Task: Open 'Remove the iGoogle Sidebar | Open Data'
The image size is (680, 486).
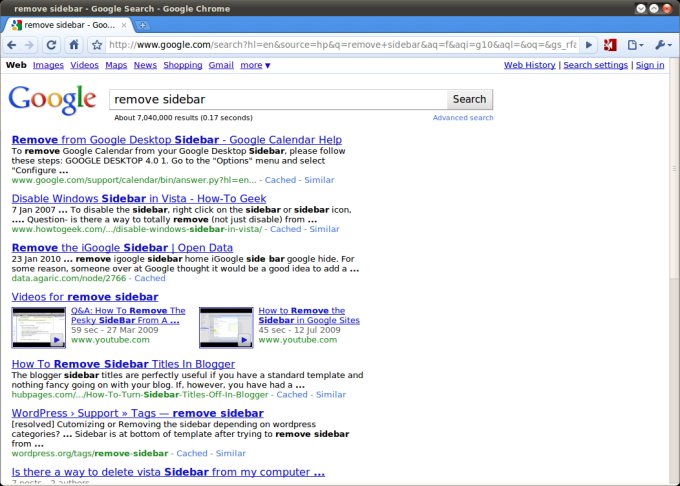Action: point(122,248)
